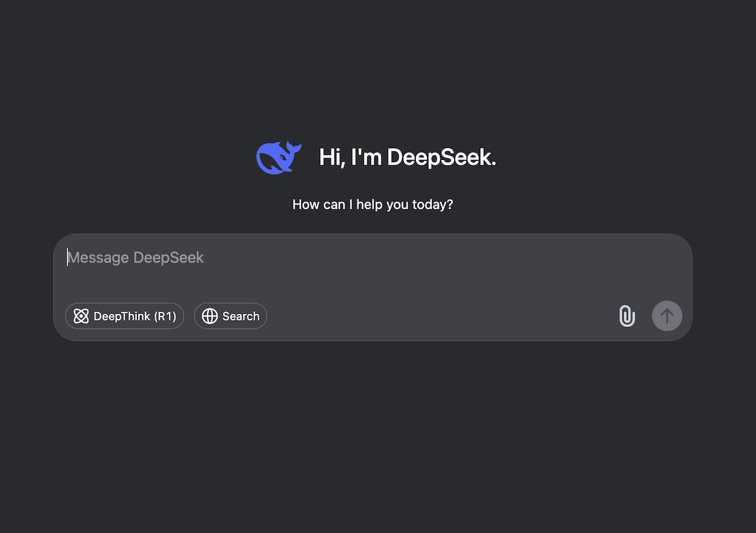Click empty space between Search and paperclip

tap(441, 316)
